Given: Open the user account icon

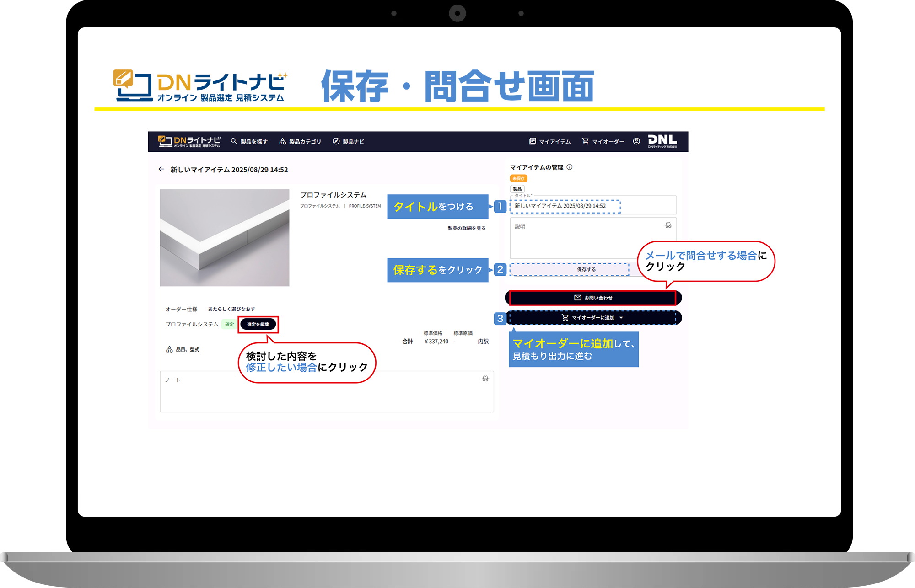Looking at the screenshot, I should [x=636, y=141].
